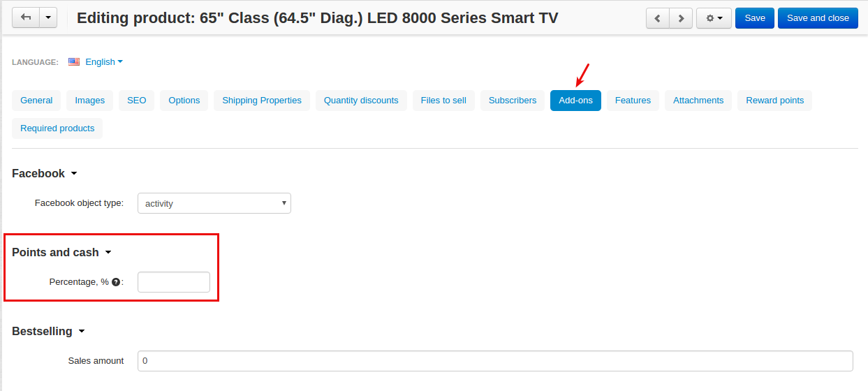868x391 pixels.
Task: Click the back arrow button
Action: tap(26, 18)
